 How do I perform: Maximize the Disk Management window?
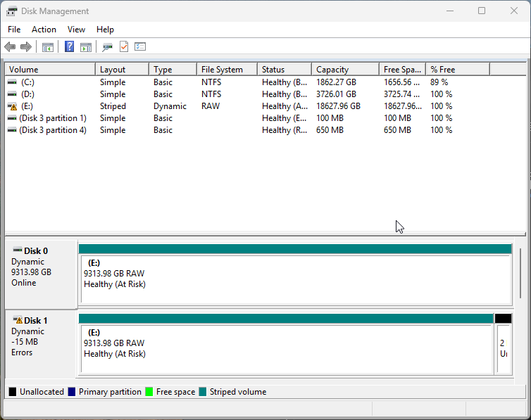coord(482,11)
